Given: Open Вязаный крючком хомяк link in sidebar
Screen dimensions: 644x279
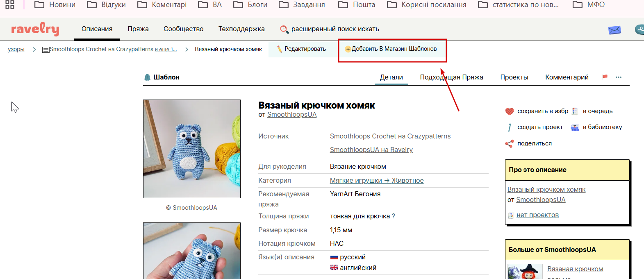Looking at the screenshot, I should click(546, 190).
